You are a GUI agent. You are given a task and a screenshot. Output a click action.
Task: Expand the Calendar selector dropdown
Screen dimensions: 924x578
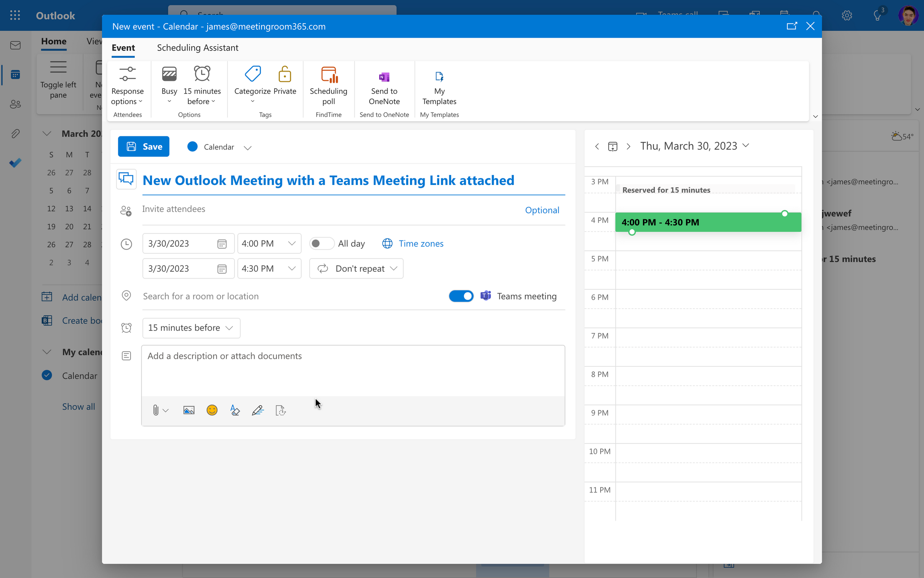[248, 147]
